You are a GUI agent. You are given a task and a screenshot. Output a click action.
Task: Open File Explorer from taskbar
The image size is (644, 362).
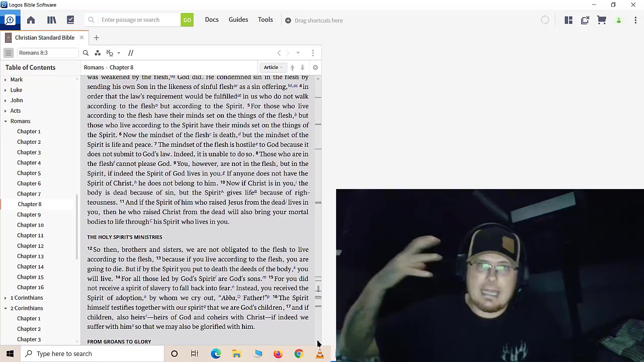click(236, 354)
